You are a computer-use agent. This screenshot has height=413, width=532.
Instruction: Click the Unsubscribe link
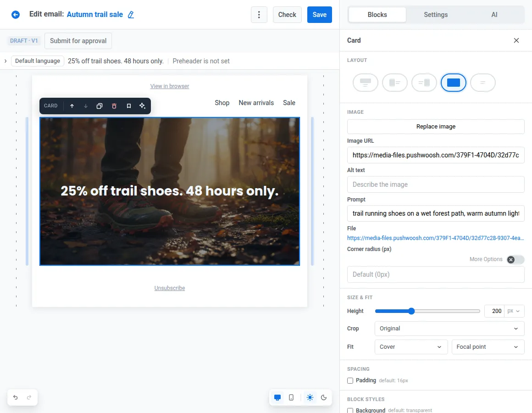(170, 288)
